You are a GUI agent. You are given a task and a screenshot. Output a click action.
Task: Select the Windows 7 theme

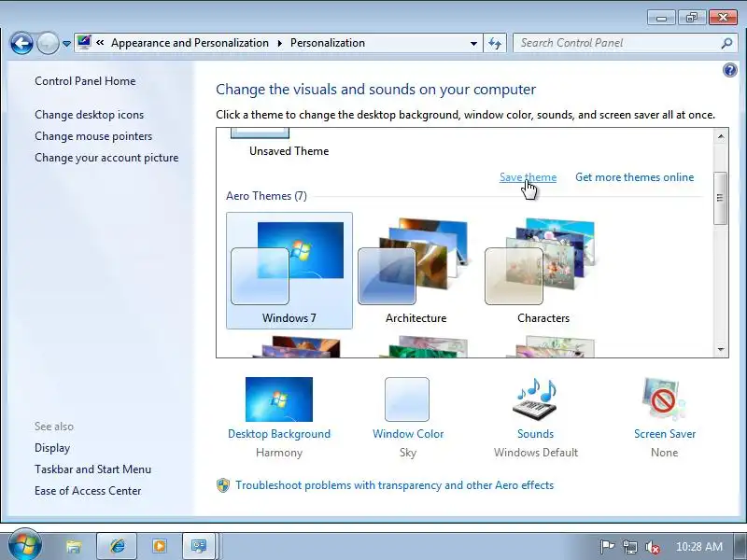[x=289, y=271]
